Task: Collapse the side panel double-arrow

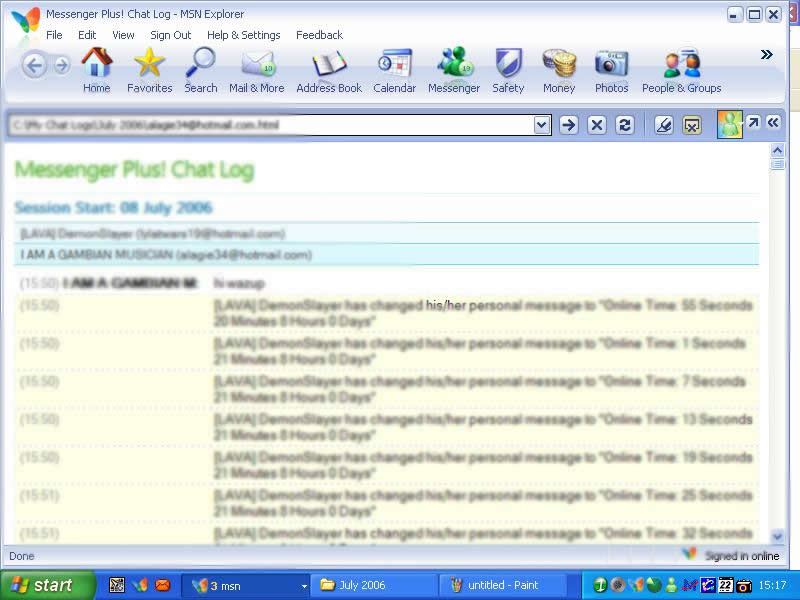Action: tap(773, 122)
